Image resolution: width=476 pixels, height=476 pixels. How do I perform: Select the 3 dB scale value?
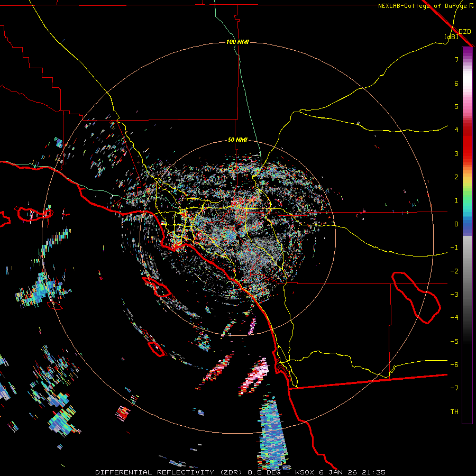[456, 153]
